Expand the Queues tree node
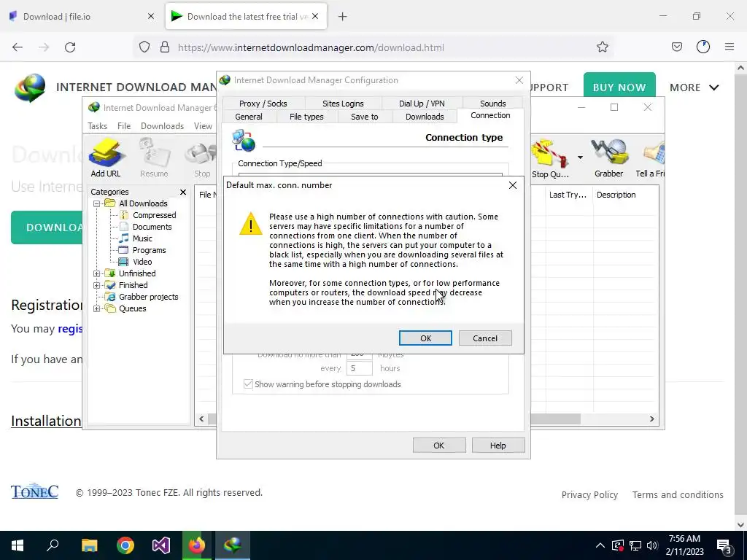747x560 pixels. click(x=97, y=308)
